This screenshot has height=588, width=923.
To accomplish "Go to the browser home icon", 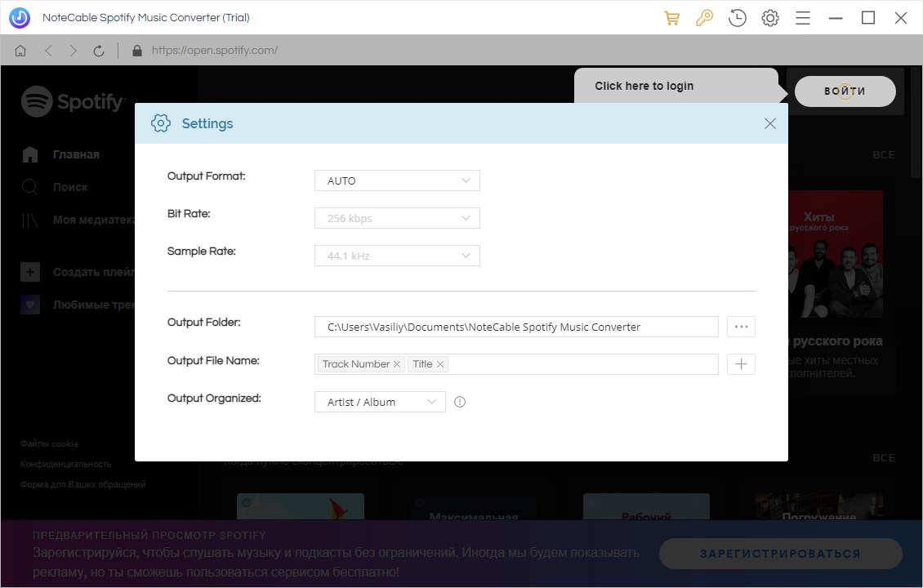I will (x=20, y=51).
